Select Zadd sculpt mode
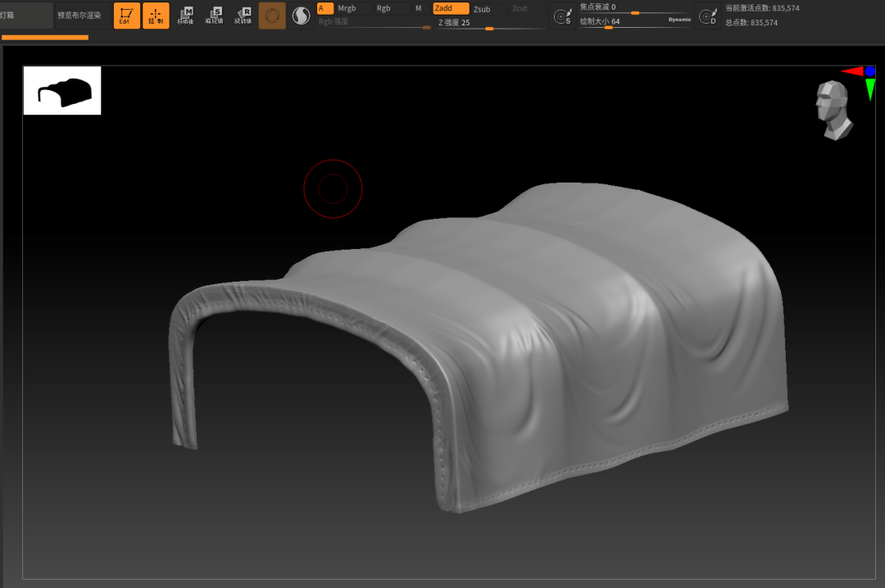 coord(451,8)
